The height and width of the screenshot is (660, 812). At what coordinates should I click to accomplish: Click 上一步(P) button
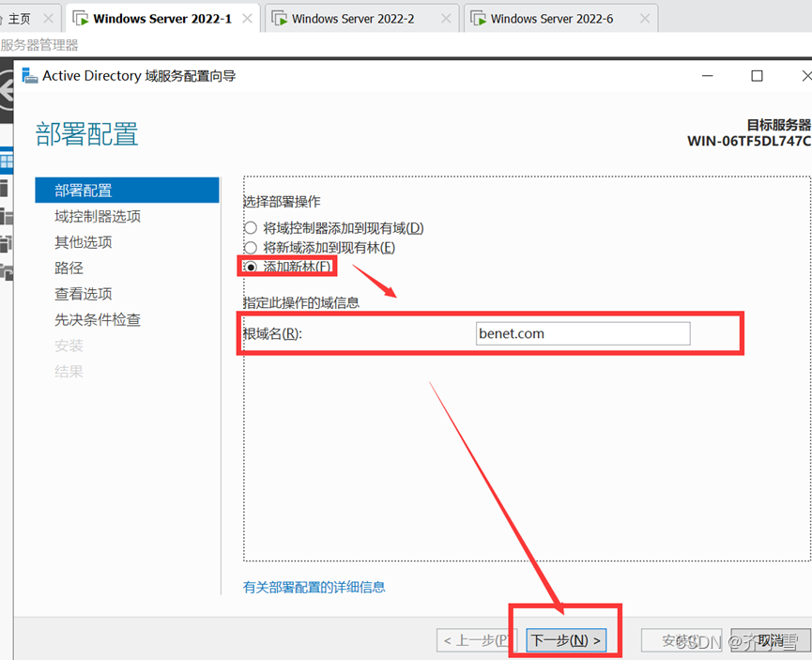point(477,640)
